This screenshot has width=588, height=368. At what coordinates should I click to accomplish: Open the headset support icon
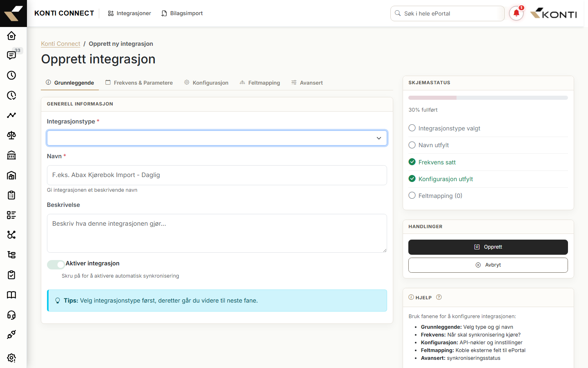tap(11, 315)
